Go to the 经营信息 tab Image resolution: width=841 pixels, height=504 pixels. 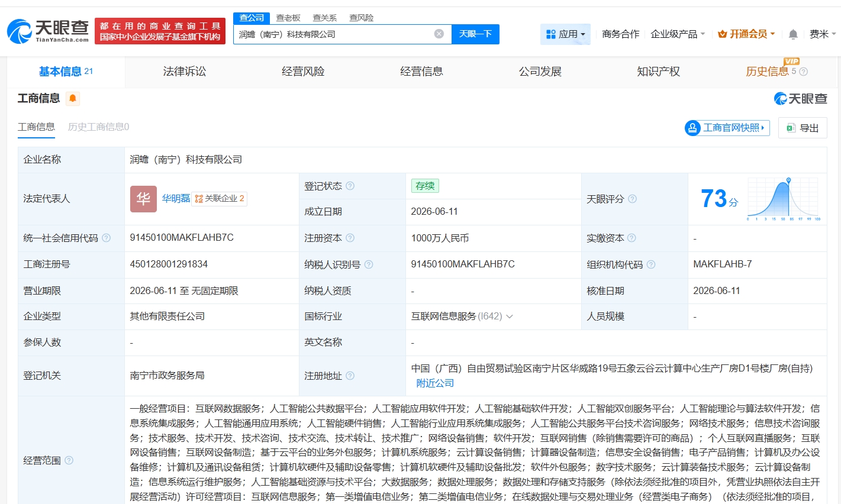coord(421,72)
